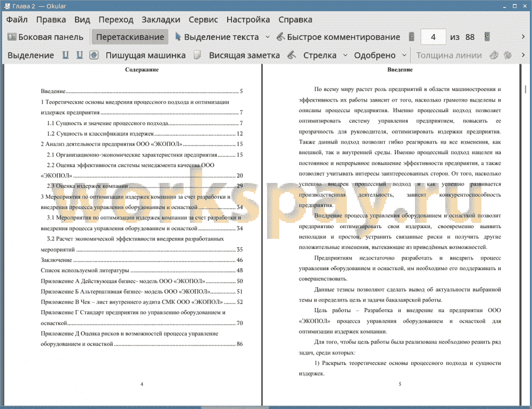Click the Okular app icon in title bar

pos(7,6)
